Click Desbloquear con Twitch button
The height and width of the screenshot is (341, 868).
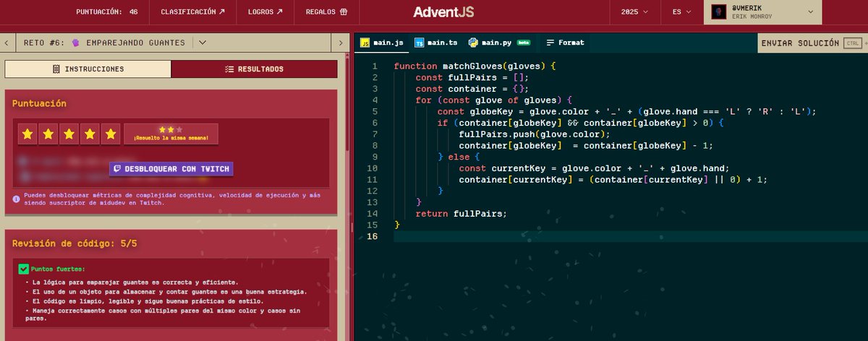click(x=171, y=169)
